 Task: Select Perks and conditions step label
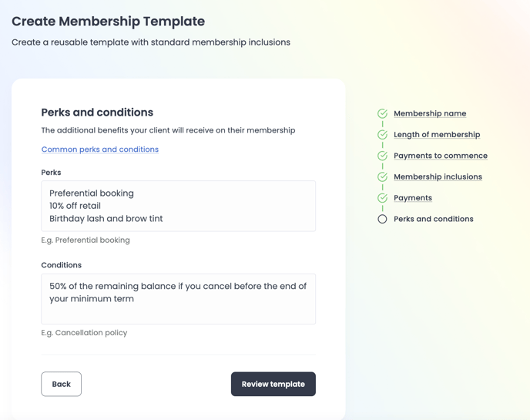click(433, 219)
